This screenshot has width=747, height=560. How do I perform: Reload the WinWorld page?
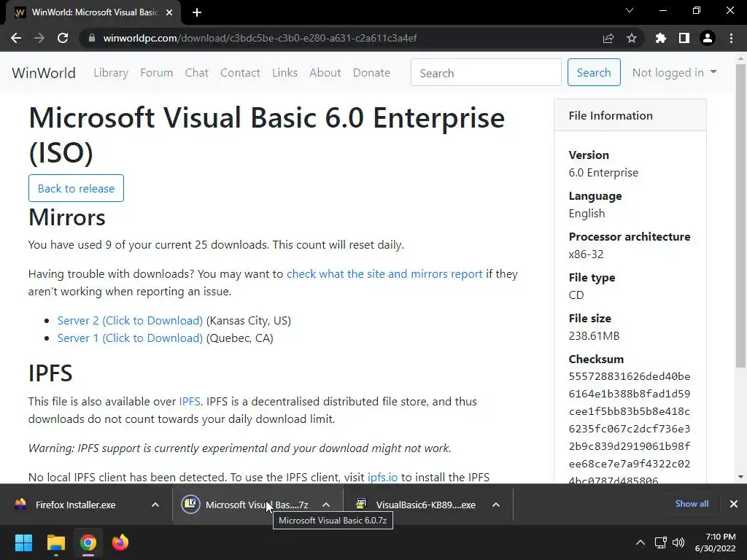[x=63, y=38]
